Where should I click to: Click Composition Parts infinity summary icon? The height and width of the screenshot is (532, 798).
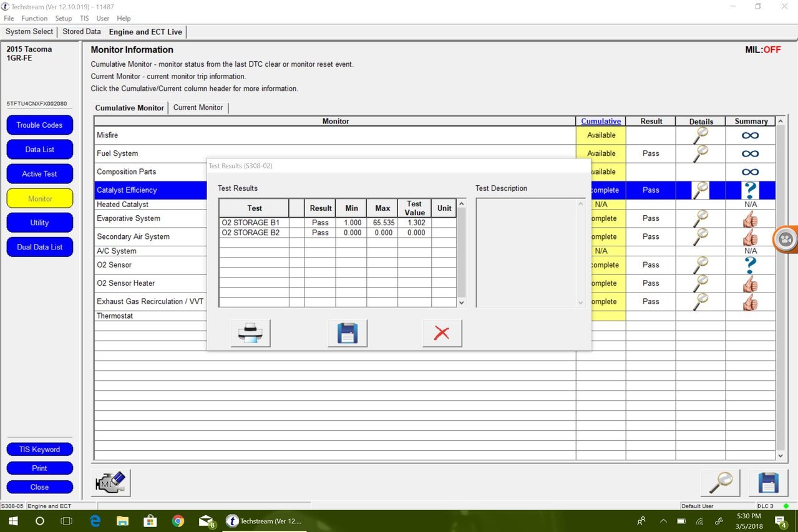point(751,172)
